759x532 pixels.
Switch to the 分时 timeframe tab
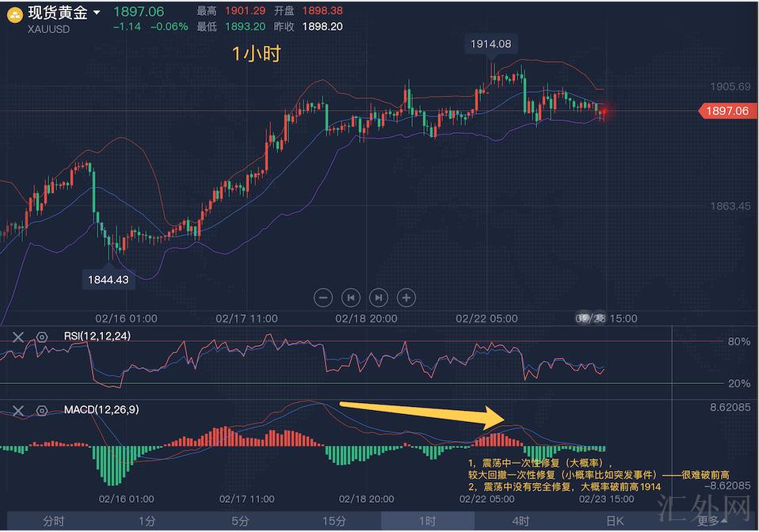click(x=54, y=521)
